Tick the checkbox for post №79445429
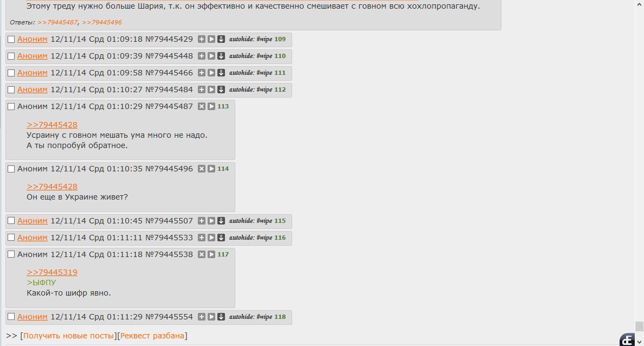Screen dimensions: 644x346 [x=11, y=40]
